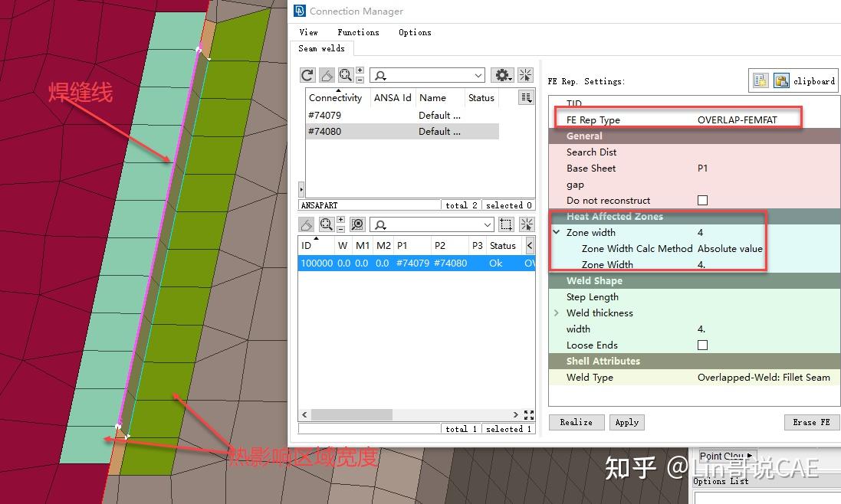Click the Heat Affected Zones section header
The image size is (841, 504).
695,216
